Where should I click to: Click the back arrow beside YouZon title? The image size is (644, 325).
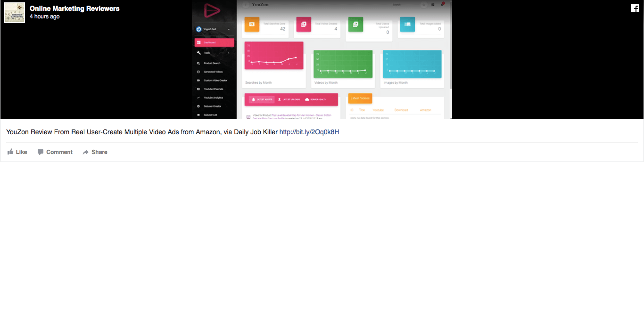[x=246, y=5]
